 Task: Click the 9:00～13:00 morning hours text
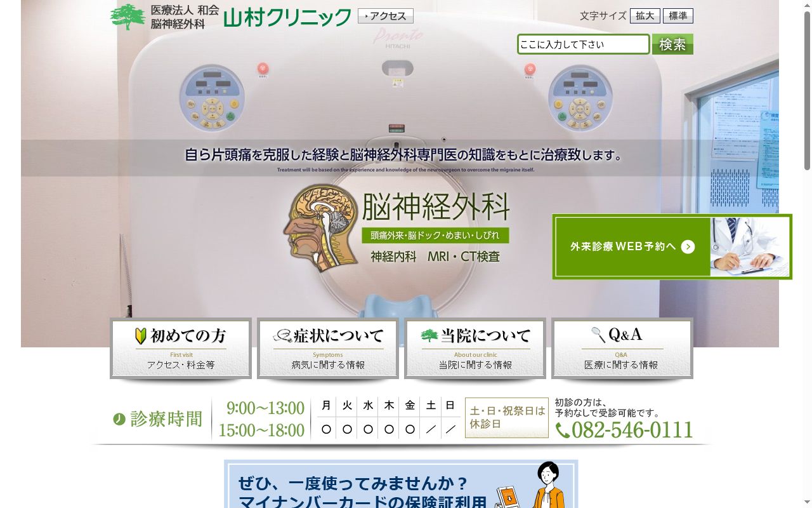pos(265,408)
